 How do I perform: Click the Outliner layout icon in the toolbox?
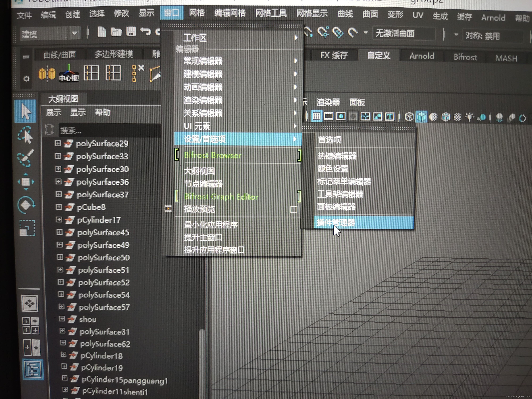pyautogui.click(x=33, y=369)
